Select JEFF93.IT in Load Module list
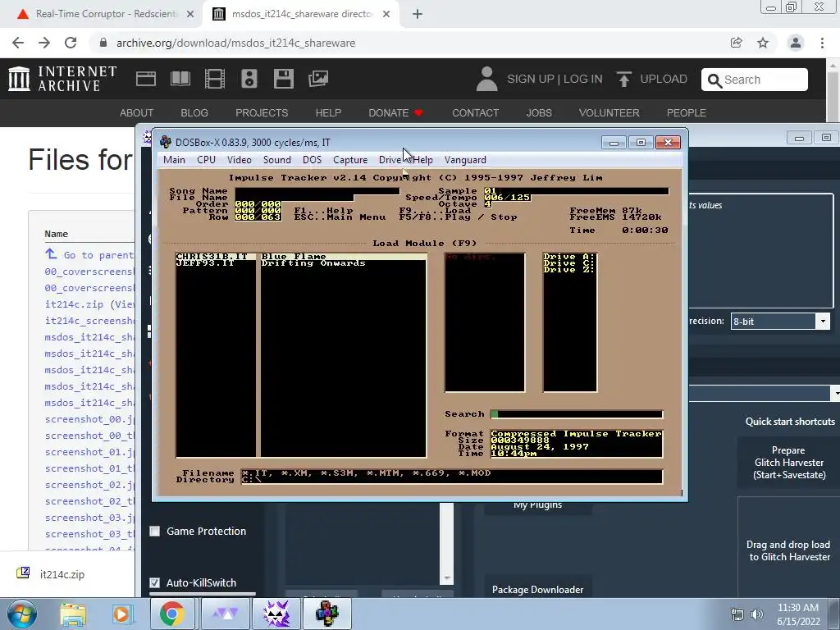 216,263
